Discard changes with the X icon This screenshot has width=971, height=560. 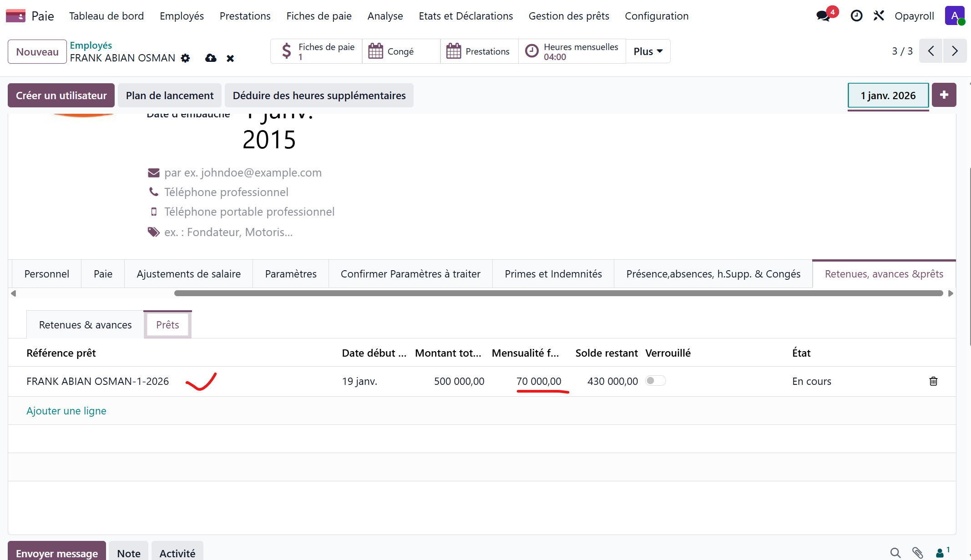(x=230, y=58)
